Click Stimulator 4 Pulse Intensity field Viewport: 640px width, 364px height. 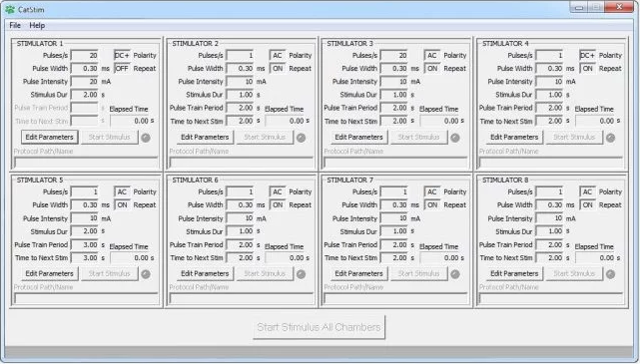(549, 82)
